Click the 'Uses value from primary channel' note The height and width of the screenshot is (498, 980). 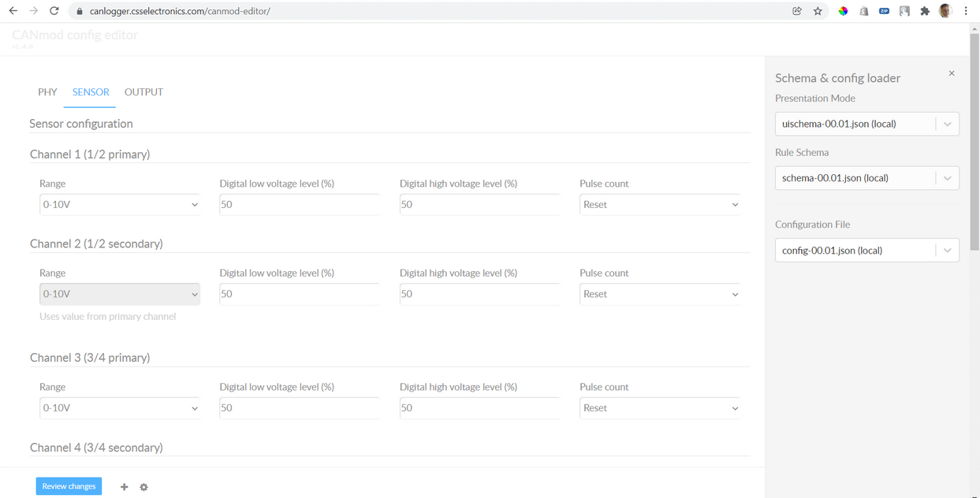(108, 317)
